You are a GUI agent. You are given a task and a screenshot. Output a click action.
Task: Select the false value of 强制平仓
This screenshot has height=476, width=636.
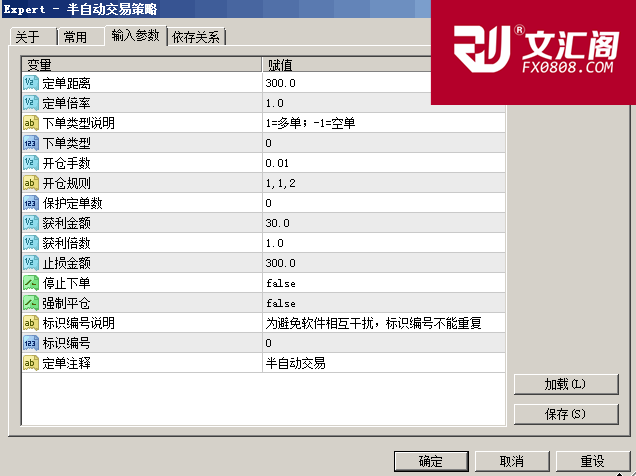click(x=280, y=303)
